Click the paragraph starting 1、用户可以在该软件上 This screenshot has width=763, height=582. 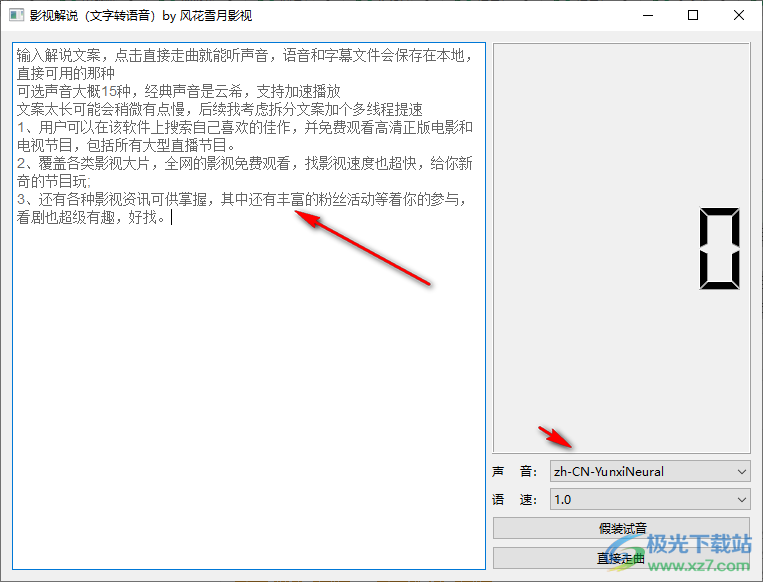point(240,127)
